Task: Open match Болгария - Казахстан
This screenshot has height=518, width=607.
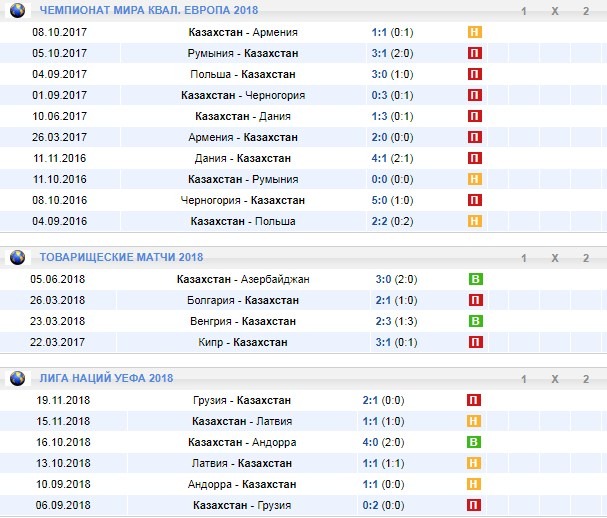Action: pos(243,300)
